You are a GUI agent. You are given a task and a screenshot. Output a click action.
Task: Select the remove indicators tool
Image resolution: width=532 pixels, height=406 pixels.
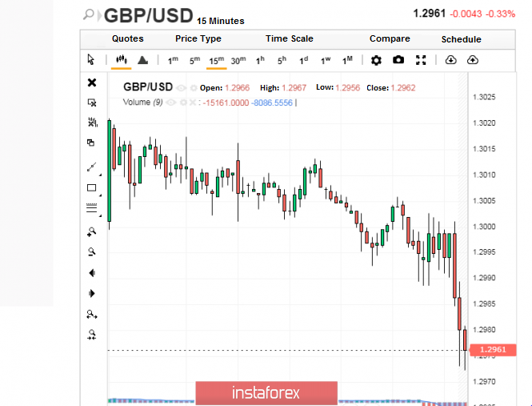[92, 123]
